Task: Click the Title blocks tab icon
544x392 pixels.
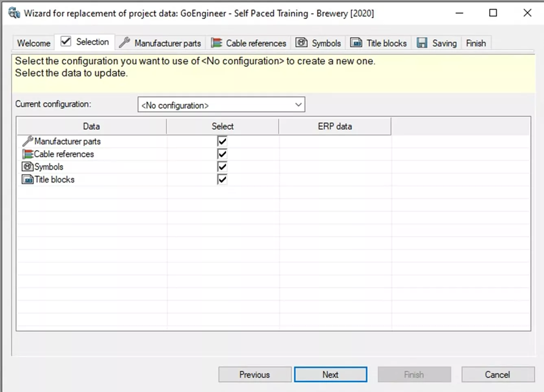Action: (x=356, y=43)
